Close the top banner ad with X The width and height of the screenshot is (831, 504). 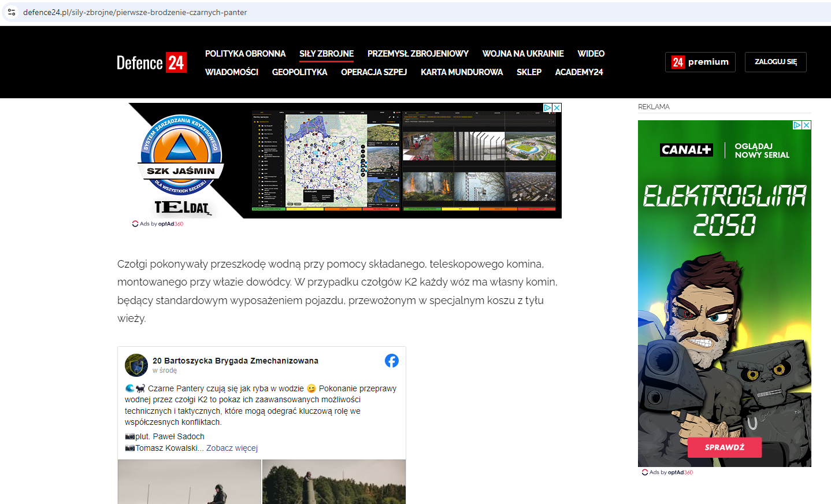(557, 108)
